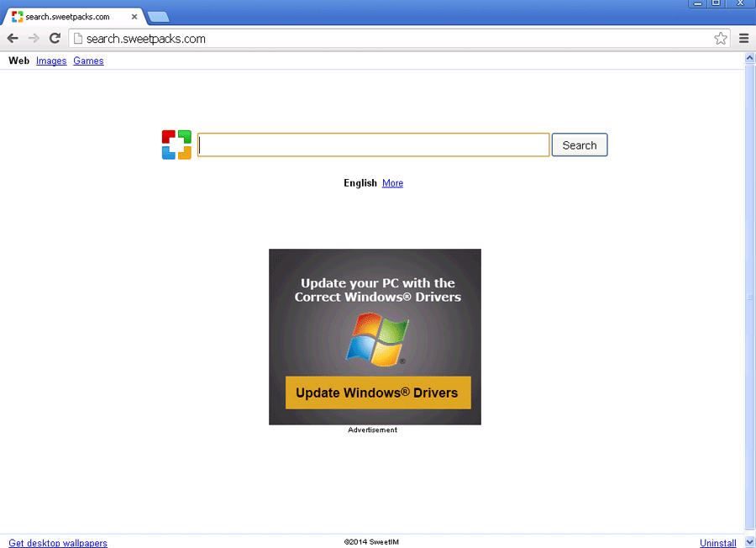Click the browser Back arrow
This screenshot has height=548, width=756.
(x=13, y=39)
